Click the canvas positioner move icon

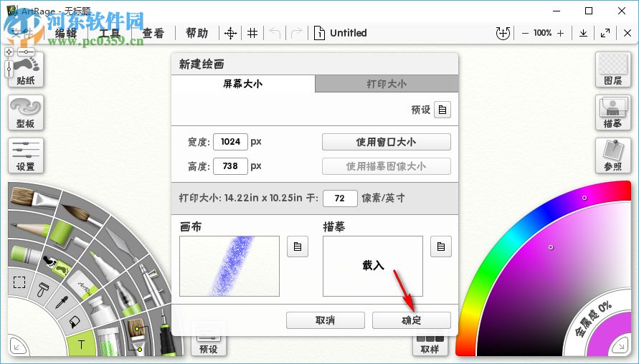(231, 33)
